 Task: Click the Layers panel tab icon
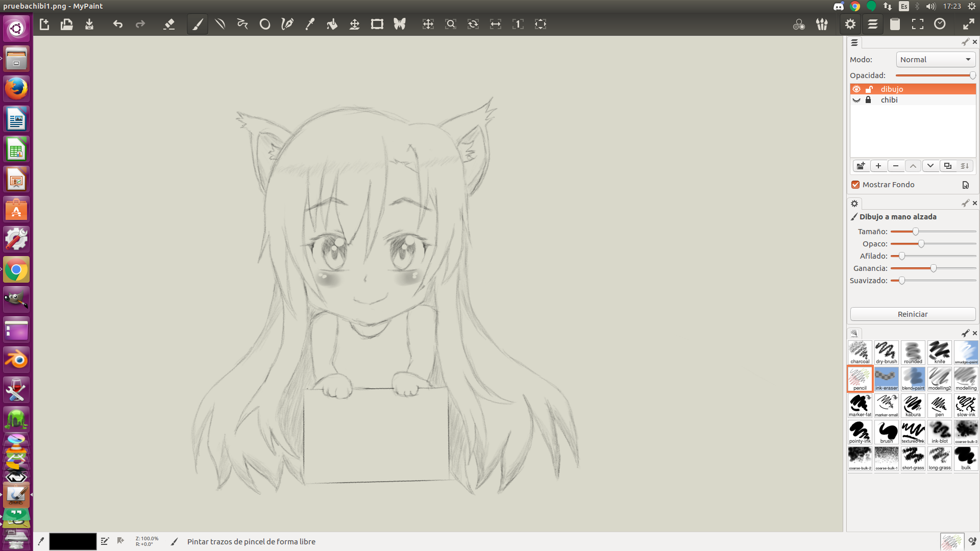854,43
